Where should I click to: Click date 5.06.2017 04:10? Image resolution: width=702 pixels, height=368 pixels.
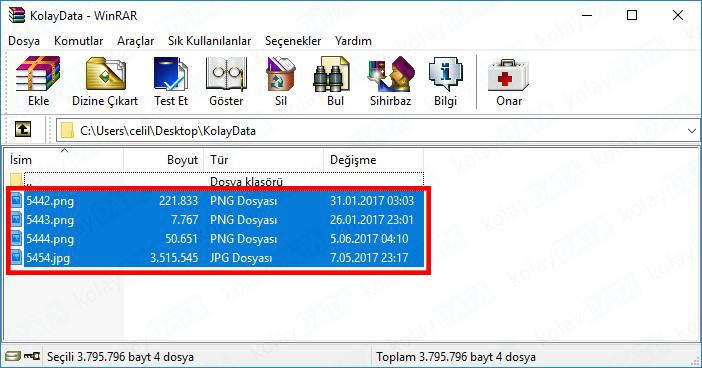tap(369, 239)
